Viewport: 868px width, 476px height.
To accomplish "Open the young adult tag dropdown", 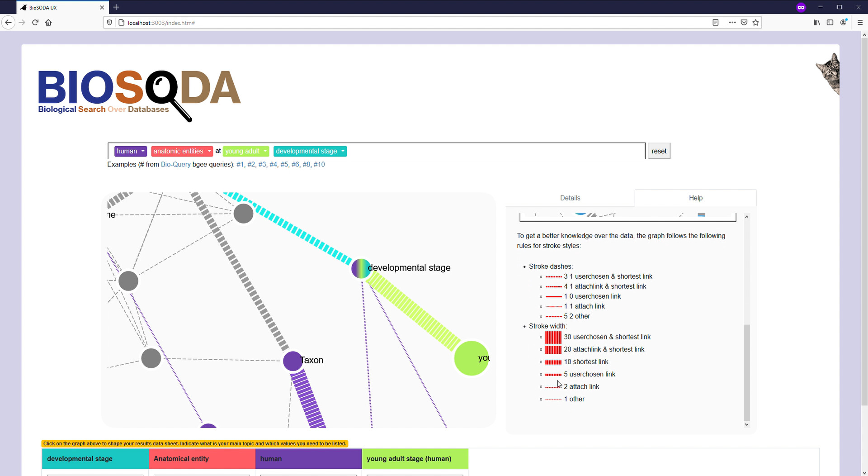I will (x=265, y=151).
